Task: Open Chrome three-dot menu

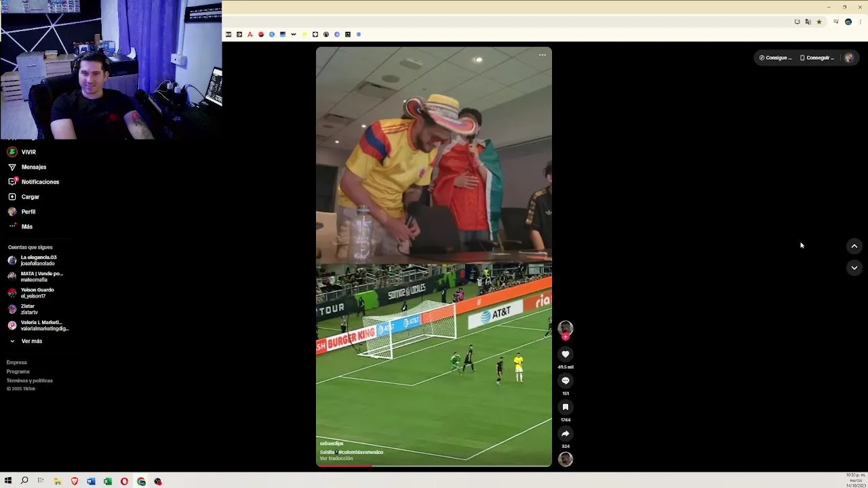Action: point(861,22)
